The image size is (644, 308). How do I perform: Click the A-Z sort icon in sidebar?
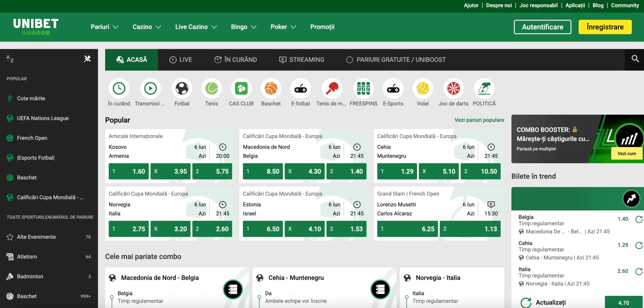pyautogui.click(x=10, y=59)
